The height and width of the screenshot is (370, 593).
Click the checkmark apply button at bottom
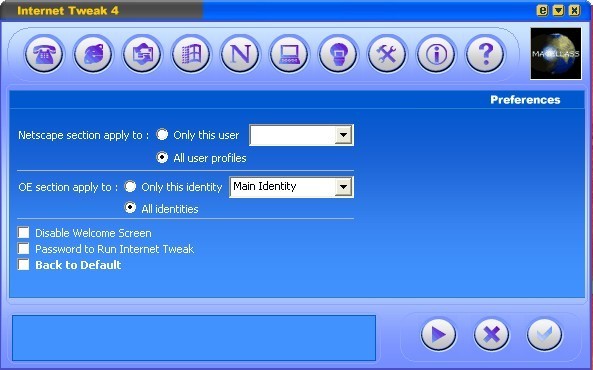tap(544, 334)
